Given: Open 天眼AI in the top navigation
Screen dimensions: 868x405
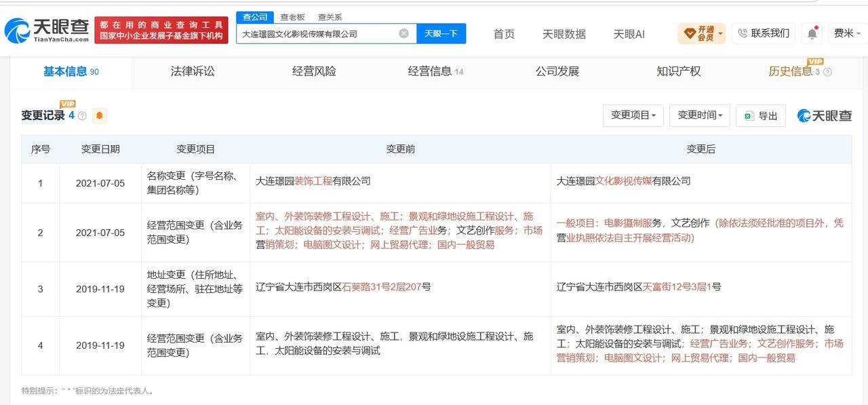Looking at the screenshot, I should (629, 34).
